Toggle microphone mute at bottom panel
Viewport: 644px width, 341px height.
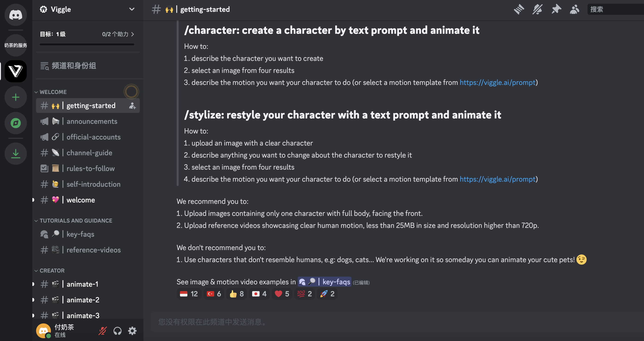point(102,331)
